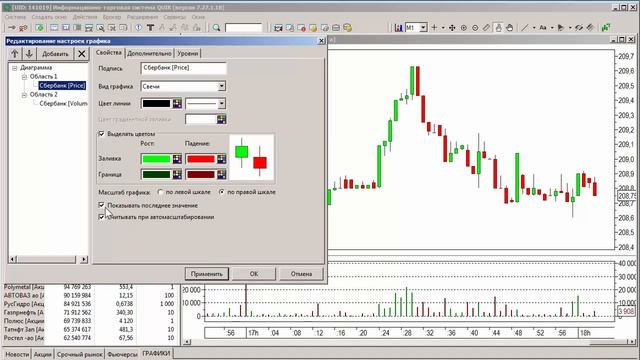Select по левой шкале radio button
This screenshot has width=640, height=360.
[160, 191]
